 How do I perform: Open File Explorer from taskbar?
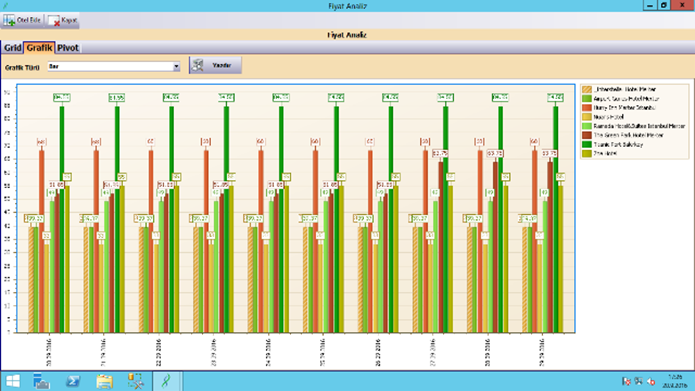[x=105, y=381]
